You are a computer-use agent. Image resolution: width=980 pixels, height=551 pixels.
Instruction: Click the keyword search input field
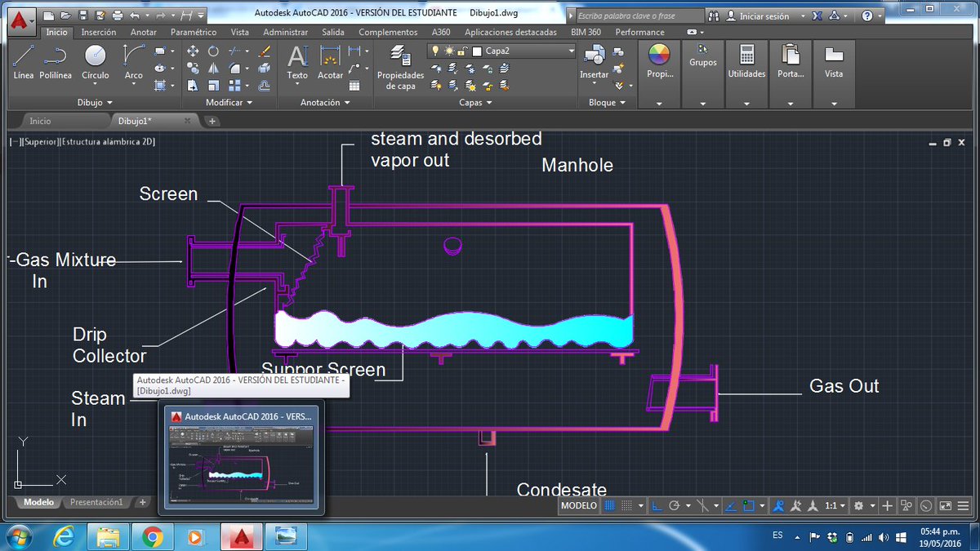639,16
